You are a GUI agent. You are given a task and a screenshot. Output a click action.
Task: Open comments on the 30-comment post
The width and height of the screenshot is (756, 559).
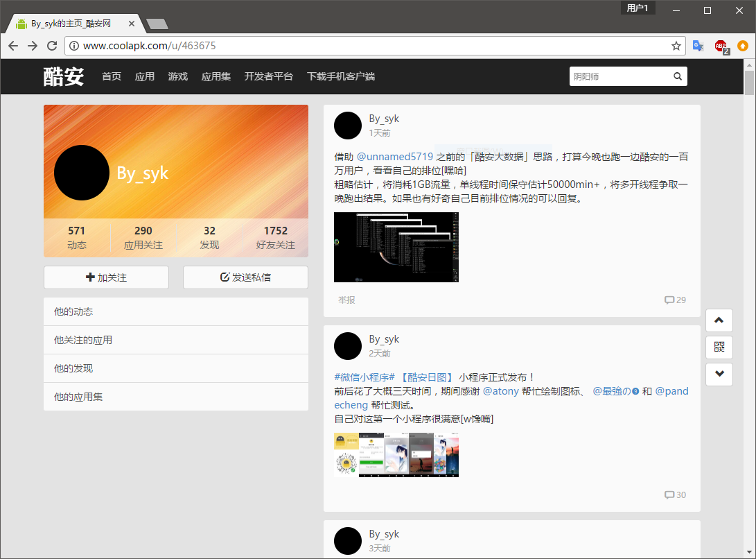(x=675, y=495)
